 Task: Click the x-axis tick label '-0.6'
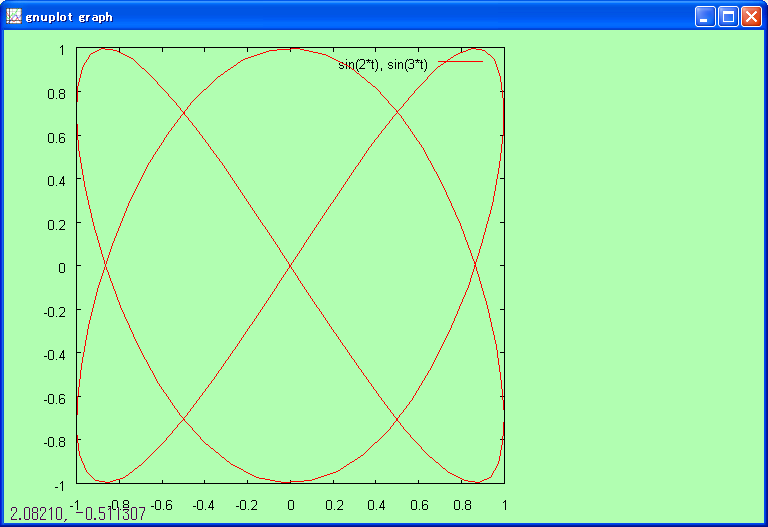pyautogui.click(x=162, y=505)
